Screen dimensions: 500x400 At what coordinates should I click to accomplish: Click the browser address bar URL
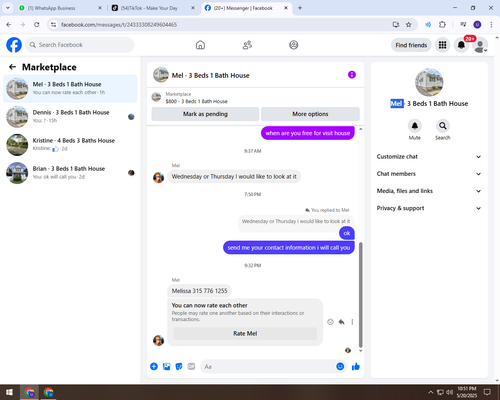pyautogui.click(x=119, y=25)
